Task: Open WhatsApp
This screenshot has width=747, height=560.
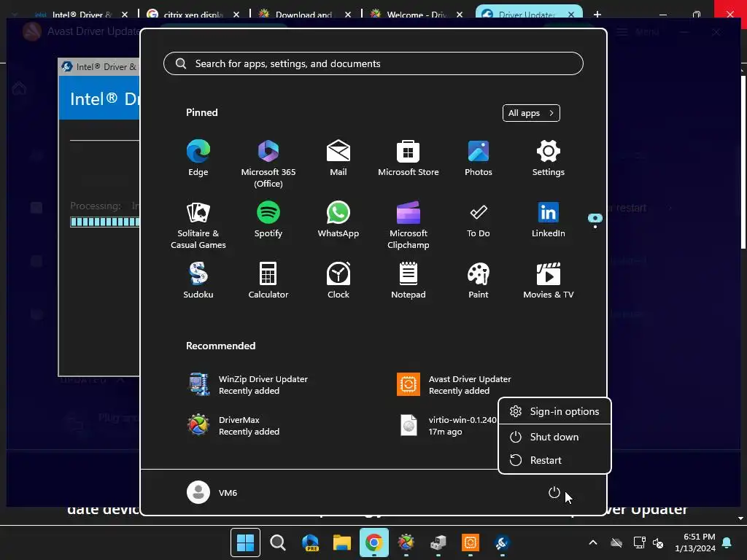Action: pyautogui.click(x=338, y=219)
